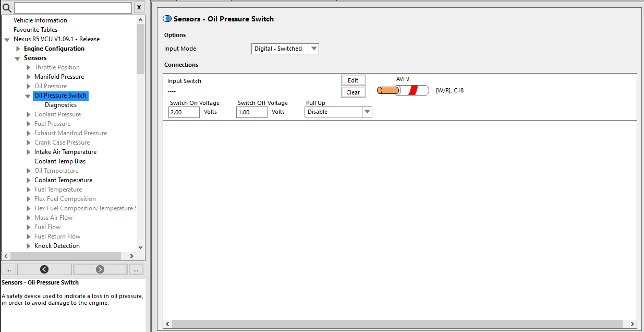Expand the Knock Detection node

(29, 246)
